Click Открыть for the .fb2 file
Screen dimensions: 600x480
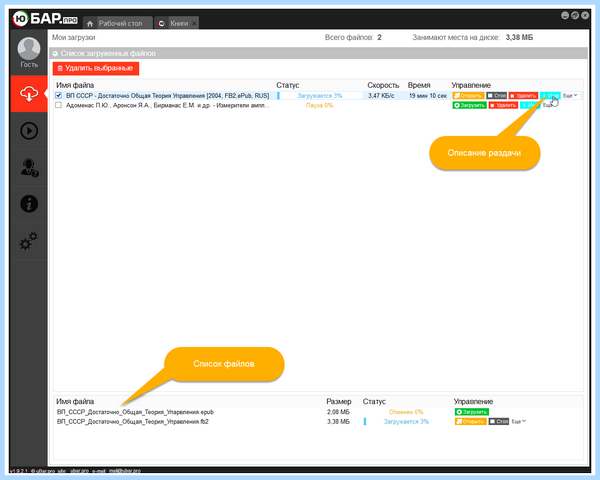click(x=470, y=421)
